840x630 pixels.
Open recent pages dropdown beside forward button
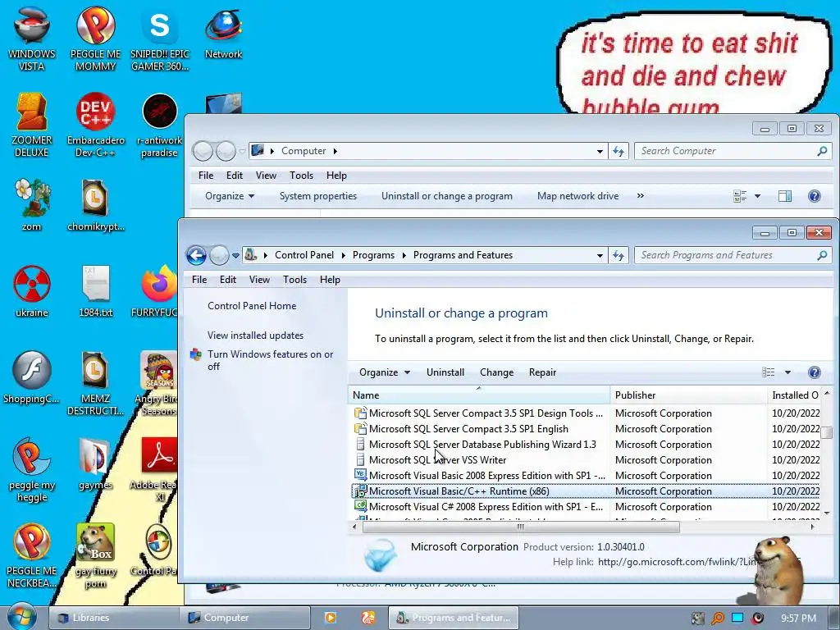pos(235,256)
